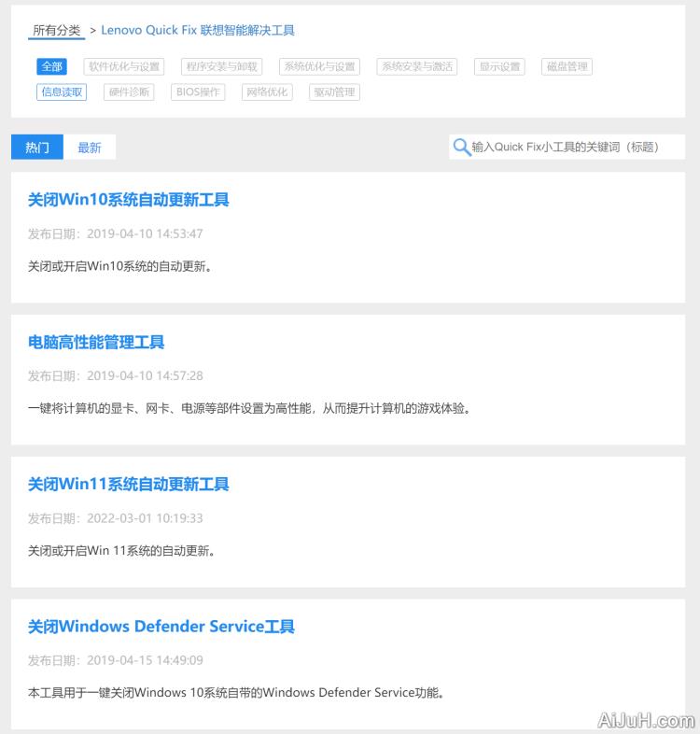Filter by 软件优化与设置 category
This screenshot has width=700, height=734.
[124, 66]
